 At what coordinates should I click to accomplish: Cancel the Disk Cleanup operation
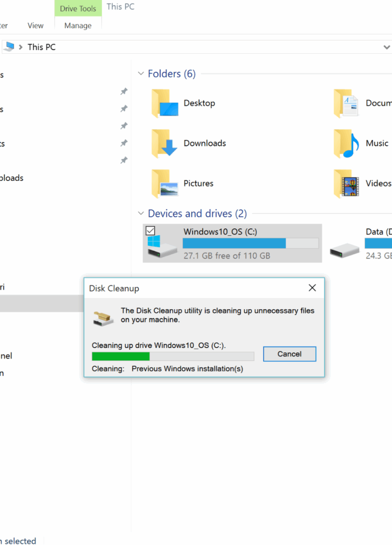coord(289,354)
